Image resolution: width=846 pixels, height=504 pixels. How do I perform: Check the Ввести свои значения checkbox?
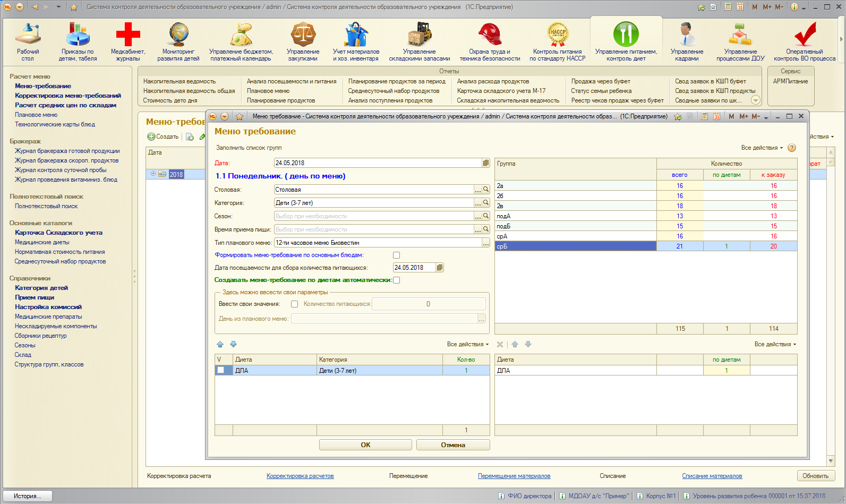pyautogui.click(x=294, y=304)
